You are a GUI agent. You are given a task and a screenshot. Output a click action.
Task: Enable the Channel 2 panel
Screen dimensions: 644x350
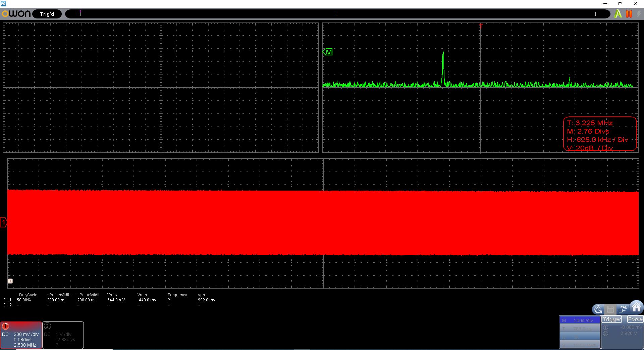(63, 335)
